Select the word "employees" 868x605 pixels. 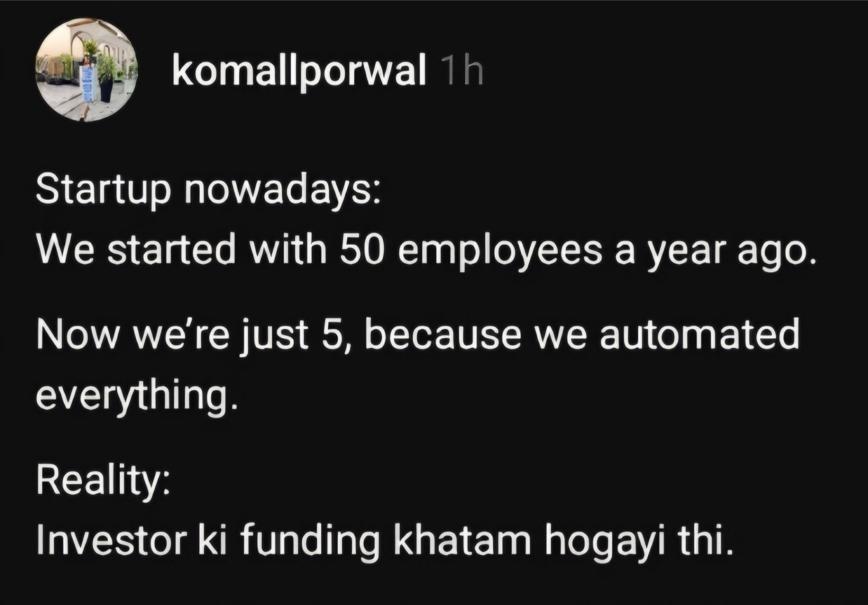click(499, 251)
